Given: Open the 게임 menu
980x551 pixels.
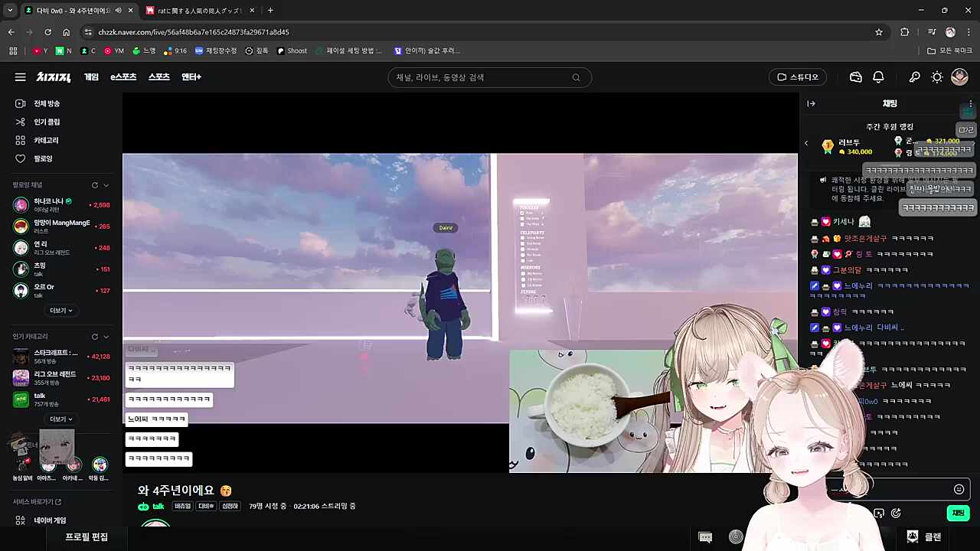Looking at the screenshot, I should 91,77.
